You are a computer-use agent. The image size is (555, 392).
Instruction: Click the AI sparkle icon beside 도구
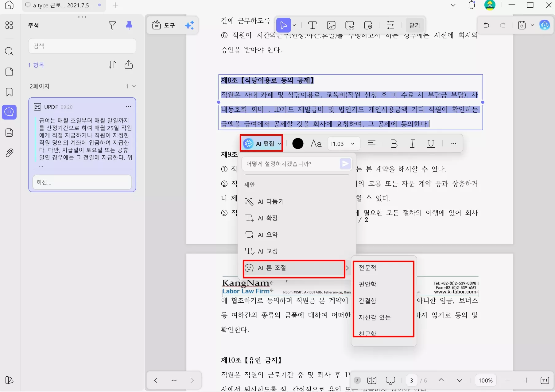coord(190,25)
